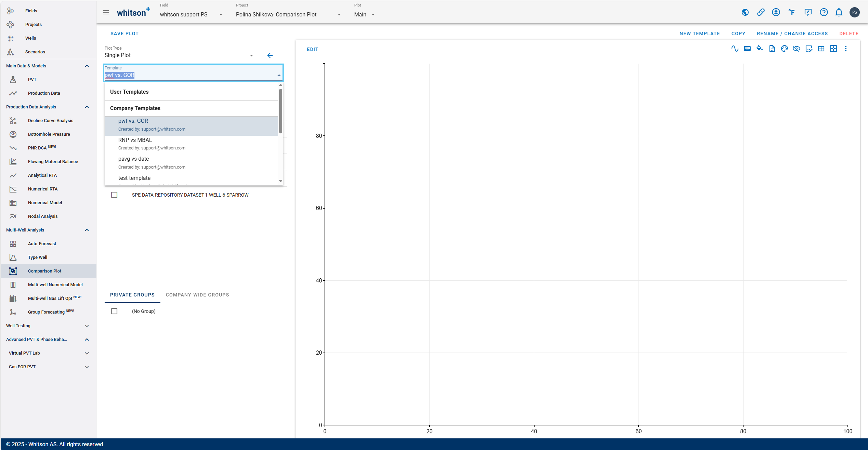The height and width of the screenshot is (450, 868).
Task: Open the notifications bell
Action: [839, 12]
